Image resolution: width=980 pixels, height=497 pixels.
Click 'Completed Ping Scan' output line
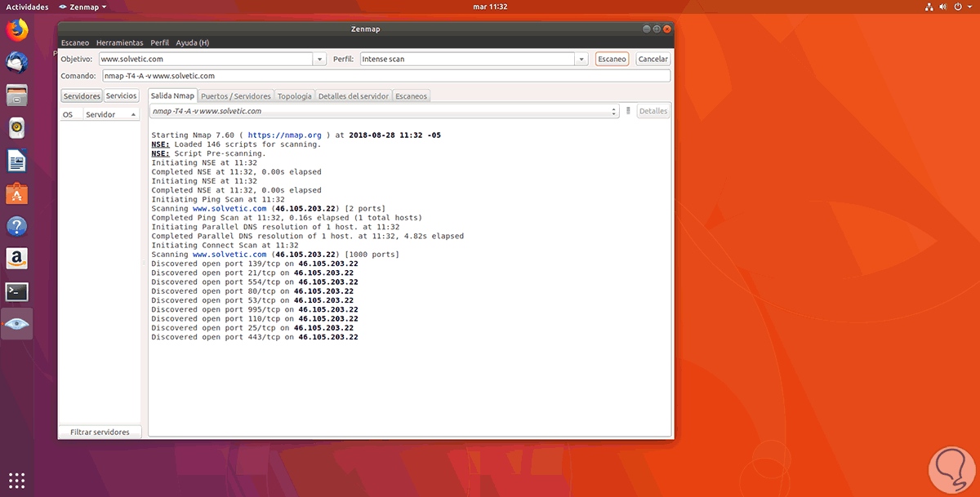tap(287, 218)
